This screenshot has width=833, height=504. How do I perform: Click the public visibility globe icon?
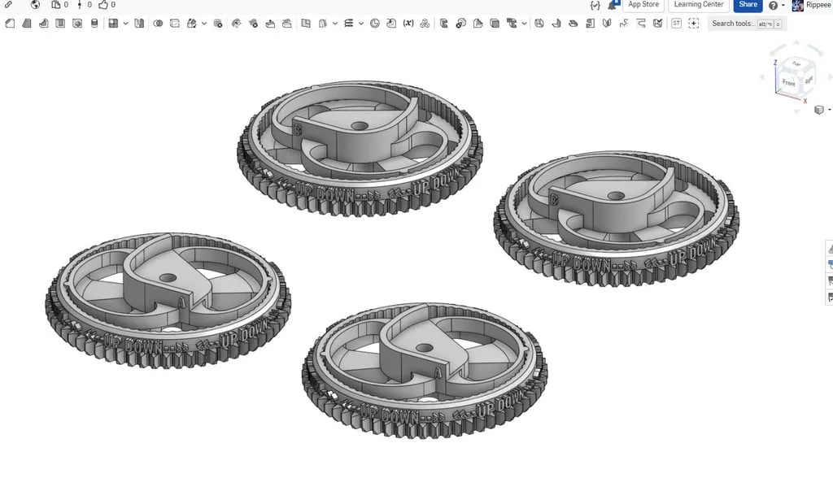(x=35, y=5)
